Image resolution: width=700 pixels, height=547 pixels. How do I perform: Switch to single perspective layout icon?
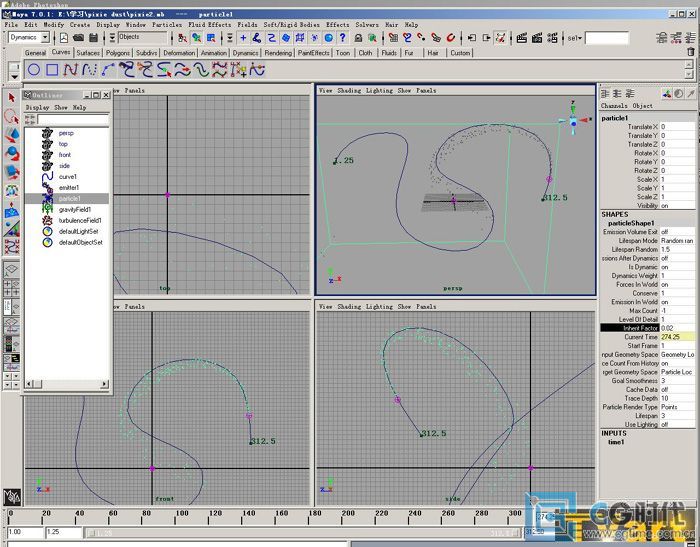pos(12,269)
